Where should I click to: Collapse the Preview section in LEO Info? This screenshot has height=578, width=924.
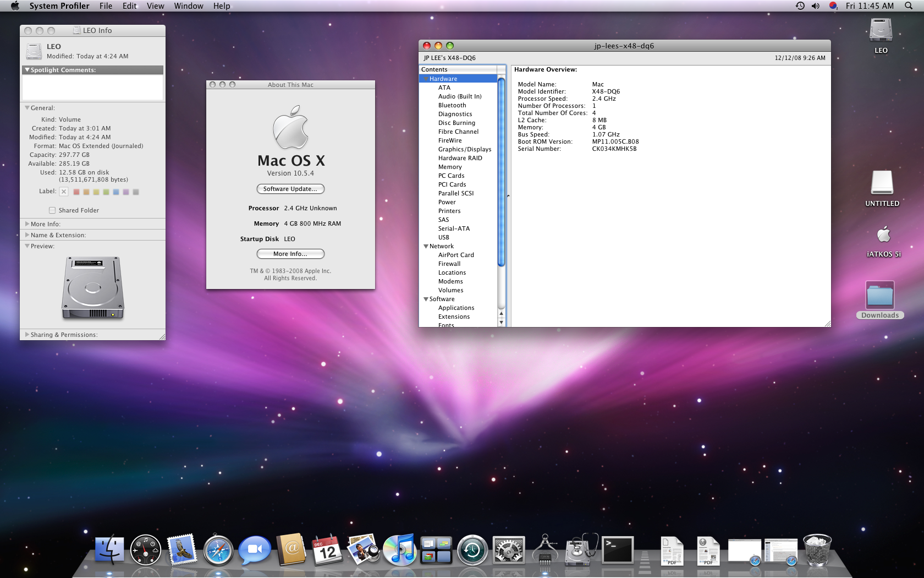[27, 246]
